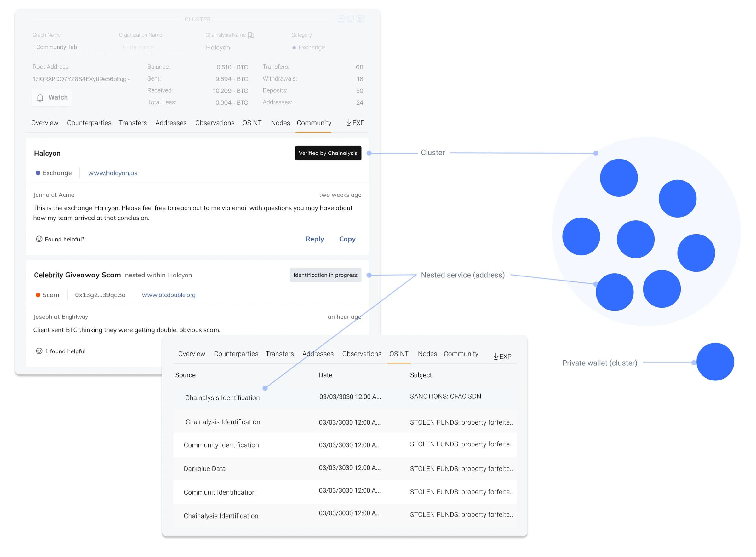Click the Organization Name input field

click(x=155, y=48)
